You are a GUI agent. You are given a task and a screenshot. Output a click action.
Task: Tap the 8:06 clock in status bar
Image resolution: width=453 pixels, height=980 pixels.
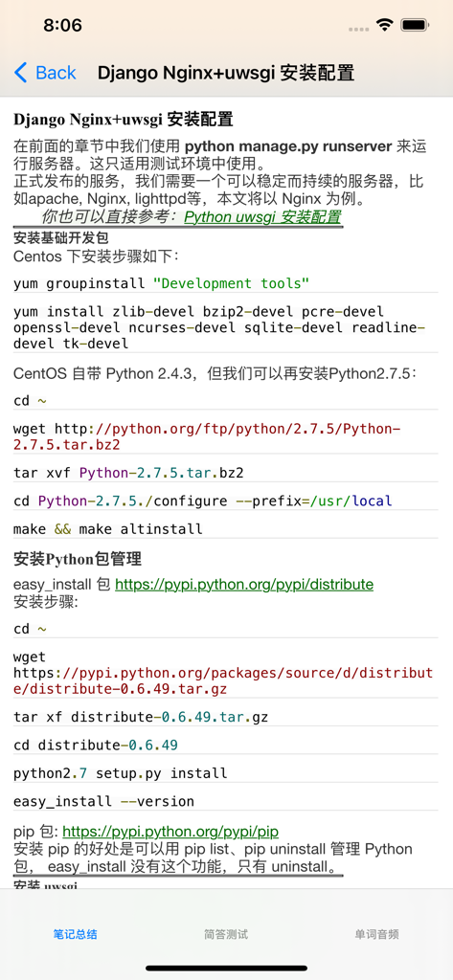point(62,25)
